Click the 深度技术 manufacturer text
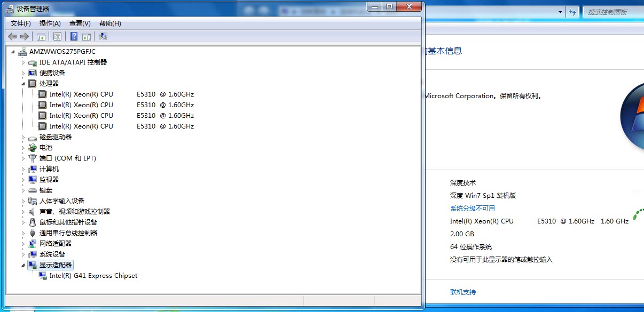The height and width of the screenshot is (312, 644). point(463,183)
